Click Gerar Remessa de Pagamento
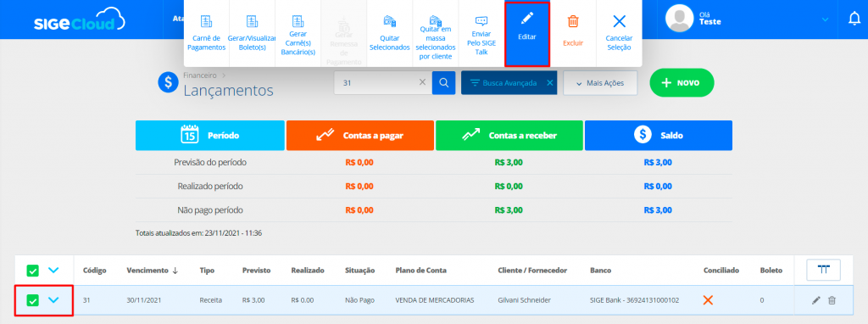Image resolution: width=868 pixels, height=324 pixels. pos(343,33)
